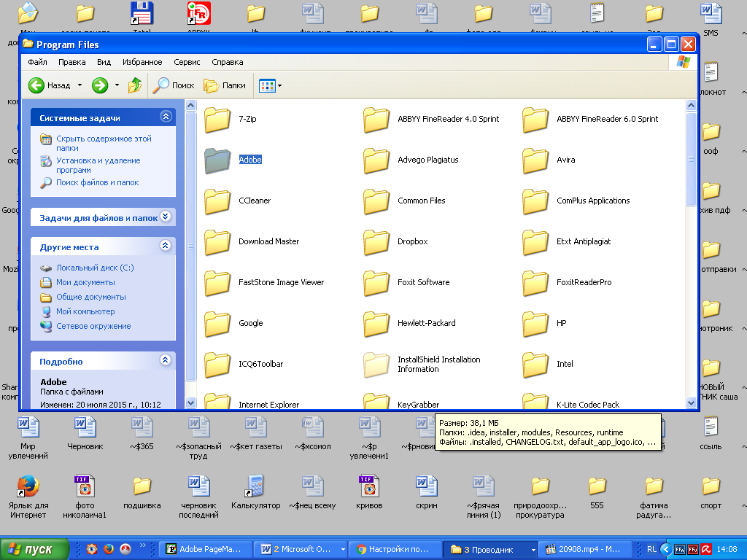The image size is (747, 560).
Task: Select the Intel folder icon
Action: (x=535, y=365)
